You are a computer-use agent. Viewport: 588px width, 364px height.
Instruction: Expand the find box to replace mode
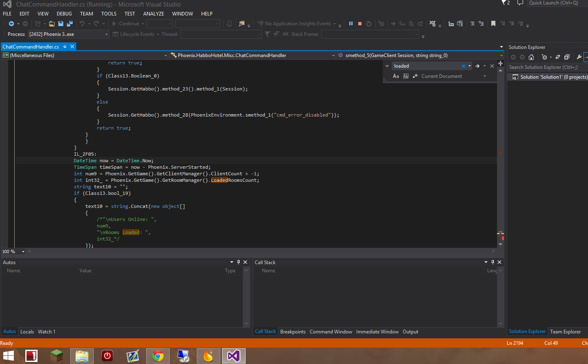[387, 66]
